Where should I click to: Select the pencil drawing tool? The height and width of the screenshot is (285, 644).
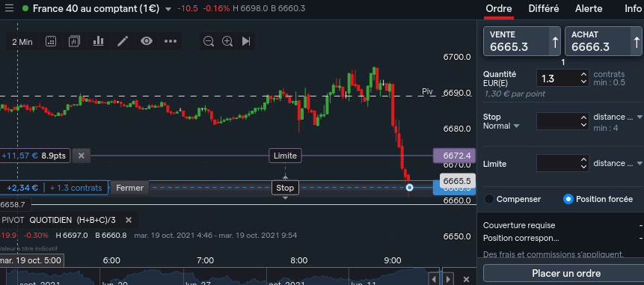[x=123, y=41]
